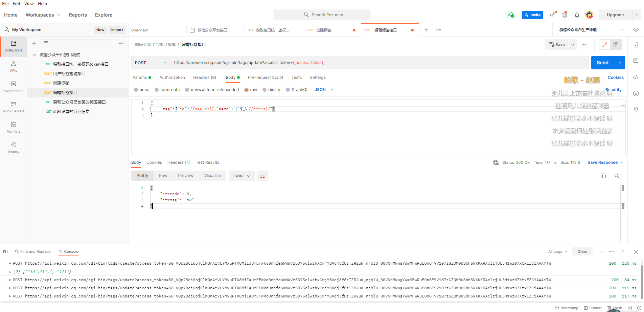The width and height of the screenshot is (644, 312).
Task: Expand the Save button dropdown arrow
Action: [x=572, y=45]
